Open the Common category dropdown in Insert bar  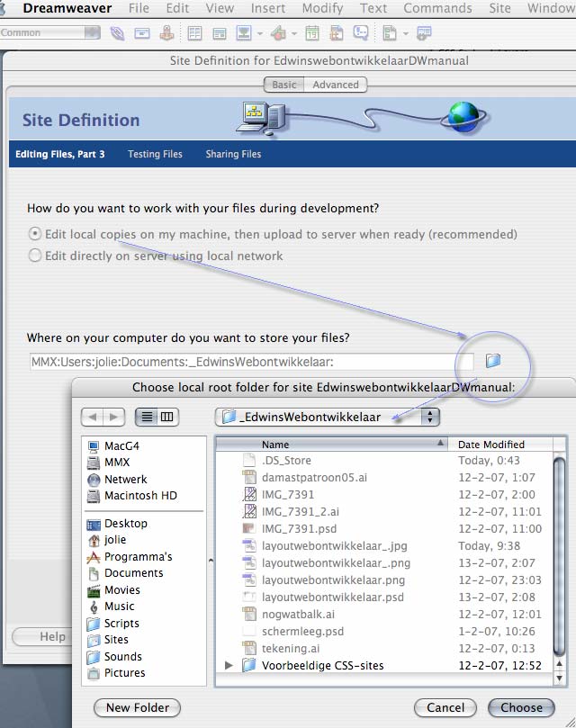point(50,33)
